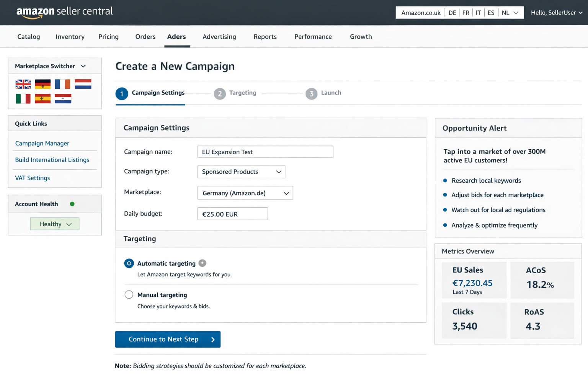The width and height of the screenshot is (588, 392).
Task: Select the Spain flag in Marketplace Switcher
Action: (42, 99)
